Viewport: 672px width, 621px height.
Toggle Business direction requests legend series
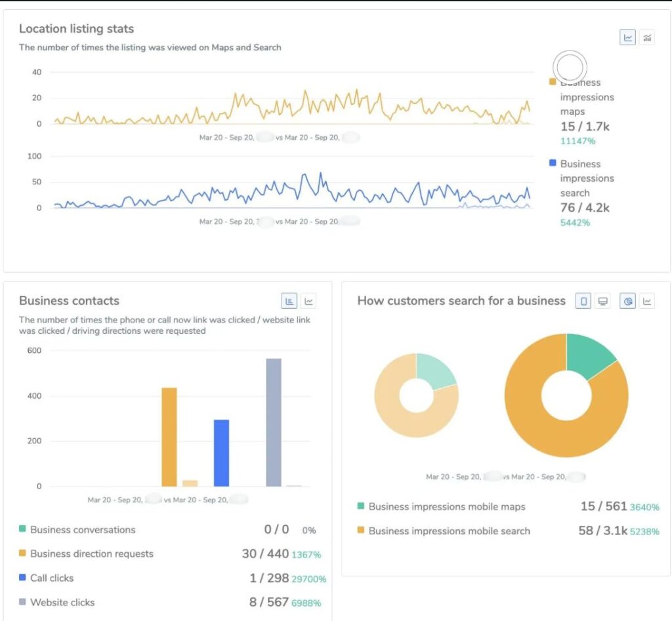point(91,554)
